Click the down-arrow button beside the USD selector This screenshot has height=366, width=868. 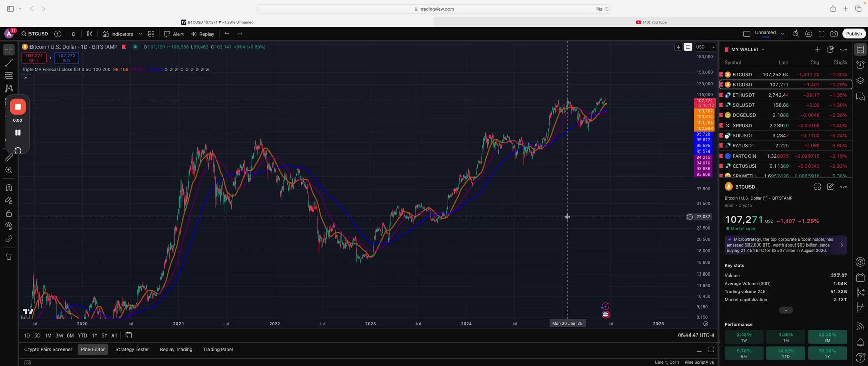[x=678, y=47]
